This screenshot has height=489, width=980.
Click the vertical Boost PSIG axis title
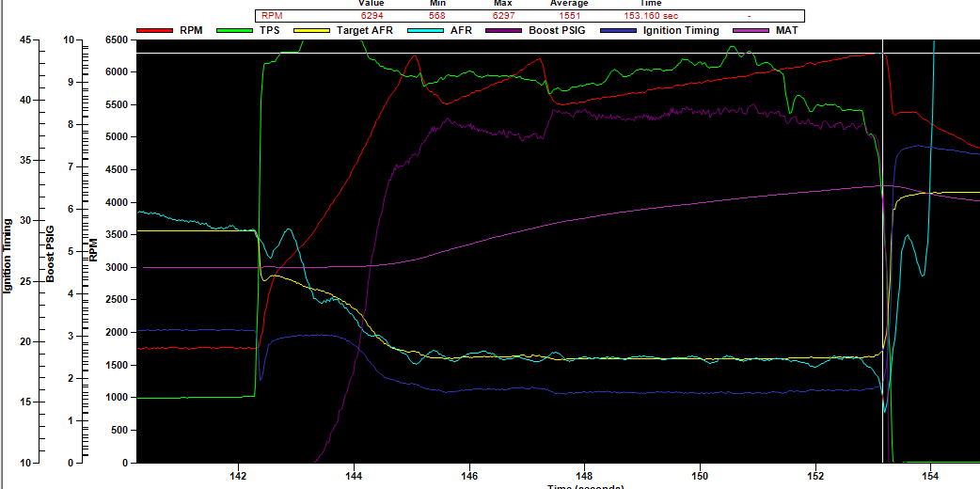tap(51, 253)
